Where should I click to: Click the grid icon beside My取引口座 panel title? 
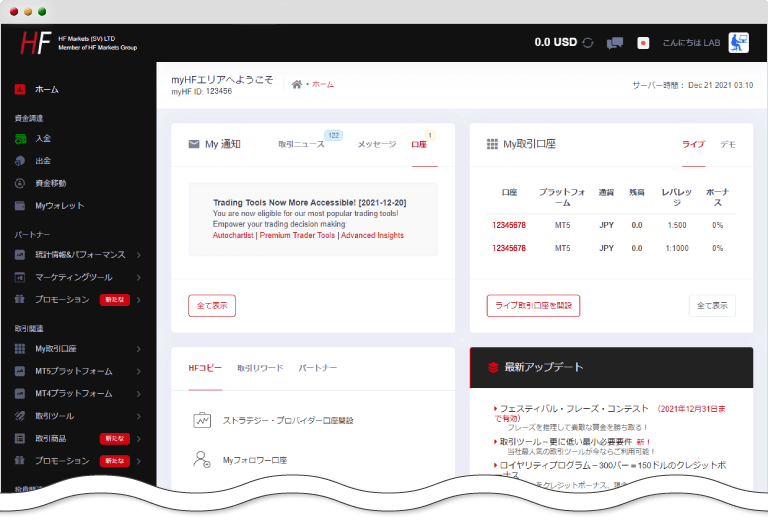tap(492, 144)
